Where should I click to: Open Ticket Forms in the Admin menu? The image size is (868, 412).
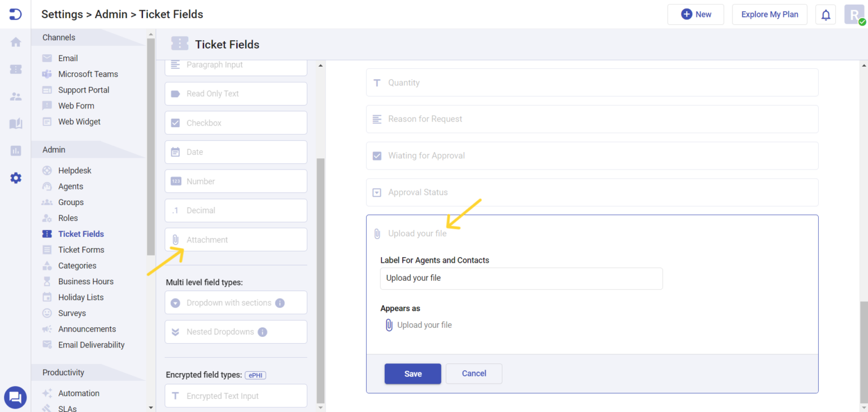tap(82, 249)
